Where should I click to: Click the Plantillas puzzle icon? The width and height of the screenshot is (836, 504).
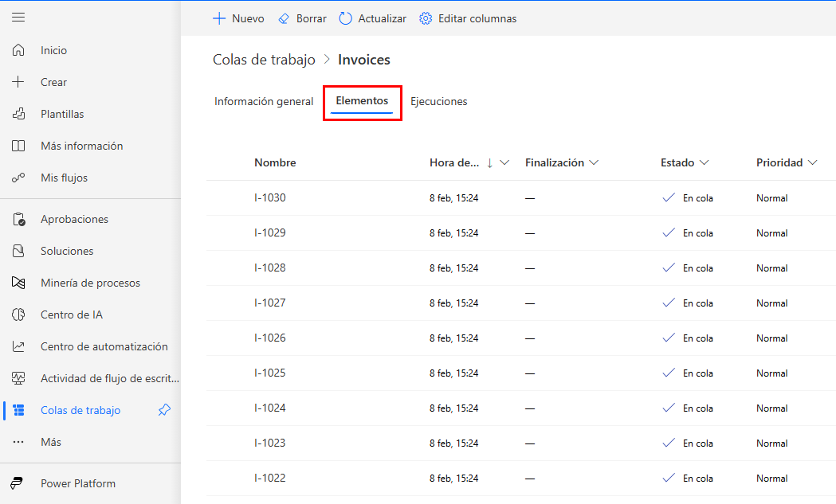[18, 114]
